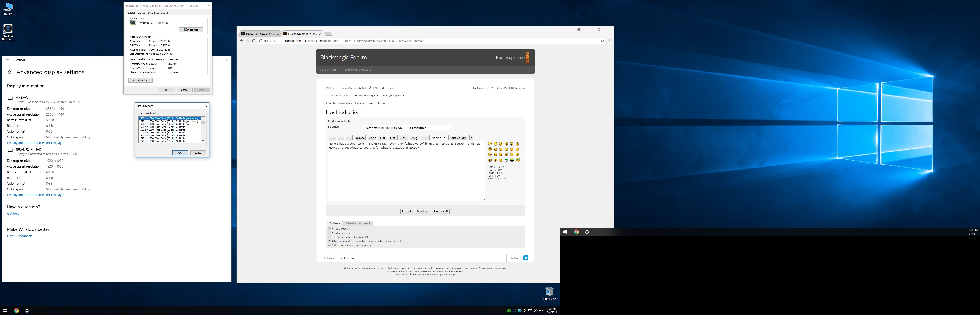This screenshot has height=315, width=980.
Task: Reload the Blackmagic Forum page
Action: (x=254, y=41)
